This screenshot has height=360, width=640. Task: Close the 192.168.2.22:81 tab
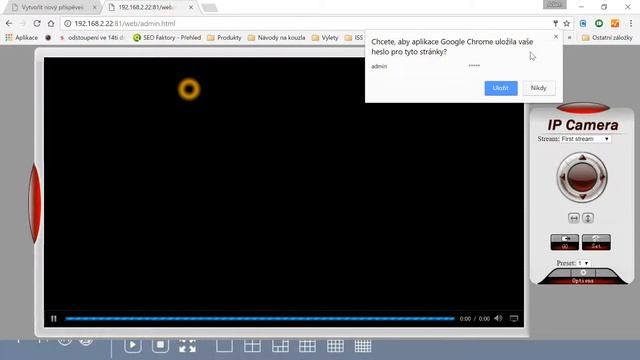pos(191,7)
